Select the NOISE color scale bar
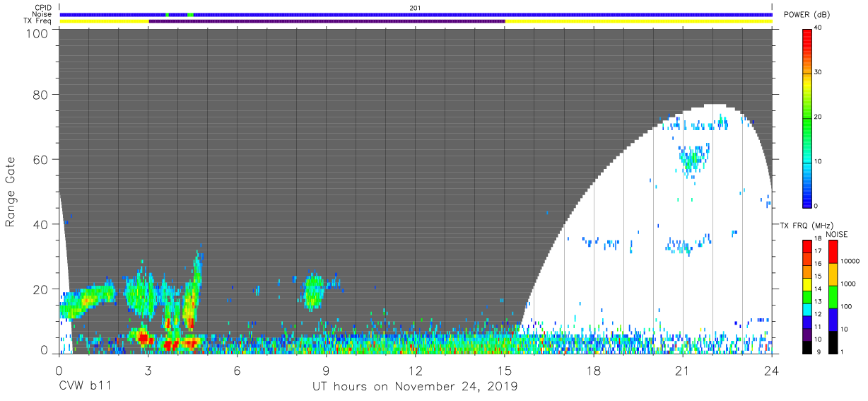Viewport: 868px width, 401px height. (x=833, y=296)
